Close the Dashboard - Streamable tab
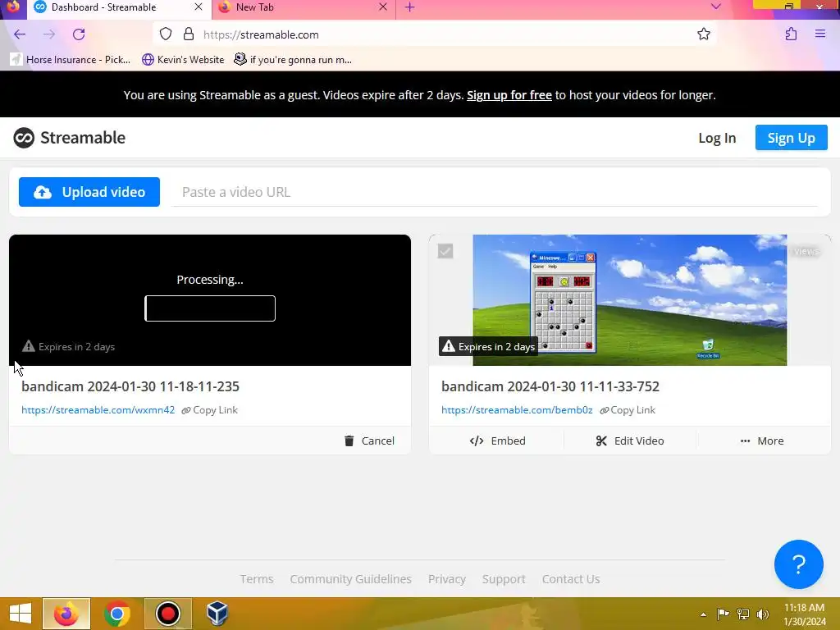 pos(199,7)
